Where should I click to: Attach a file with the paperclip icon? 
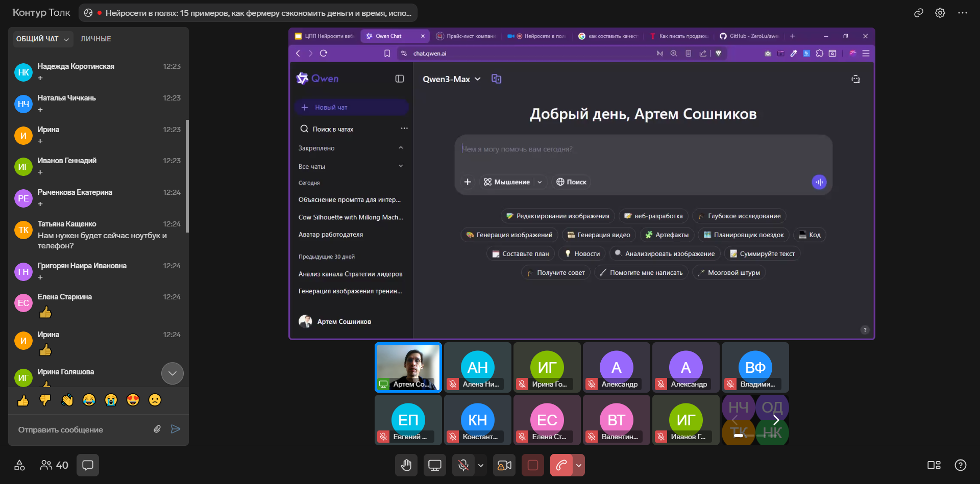[x=157, y=429]
